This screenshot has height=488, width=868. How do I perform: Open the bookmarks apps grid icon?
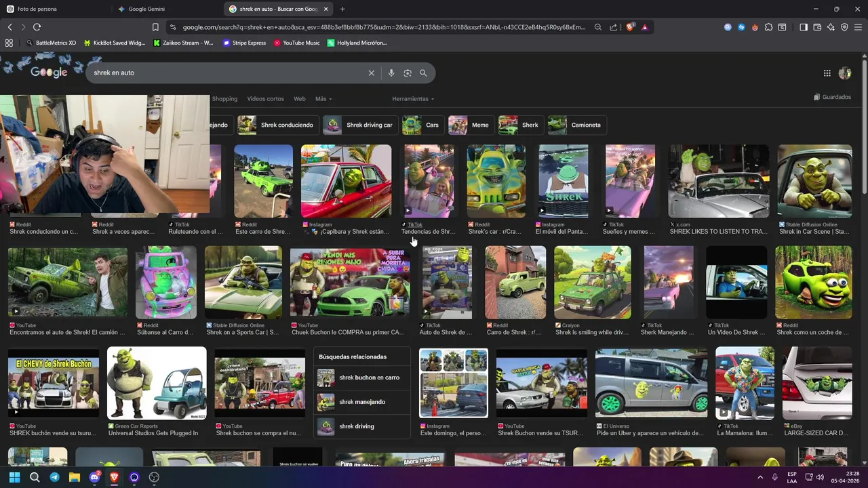click(x=9, y=43)
